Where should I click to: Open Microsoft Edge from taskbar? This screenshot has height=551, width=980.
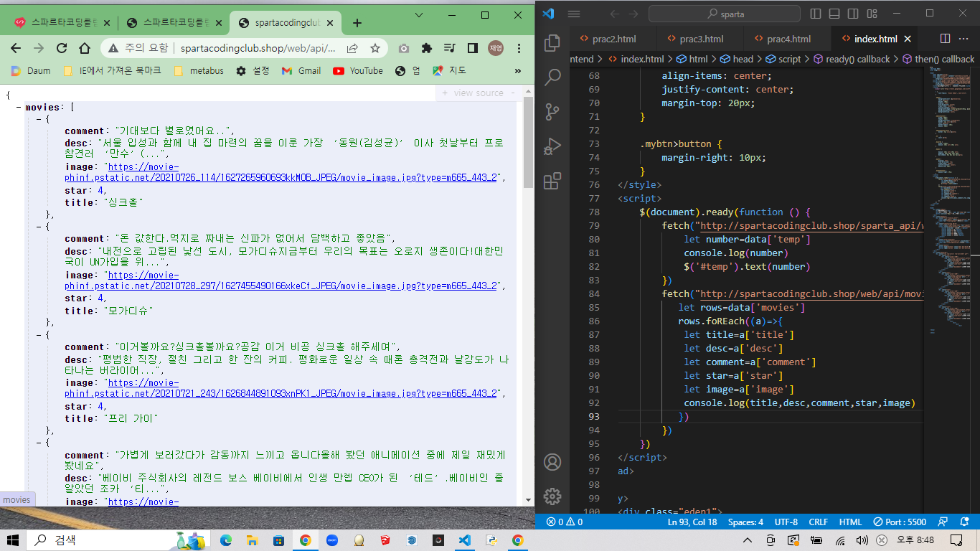click(226, 540)
